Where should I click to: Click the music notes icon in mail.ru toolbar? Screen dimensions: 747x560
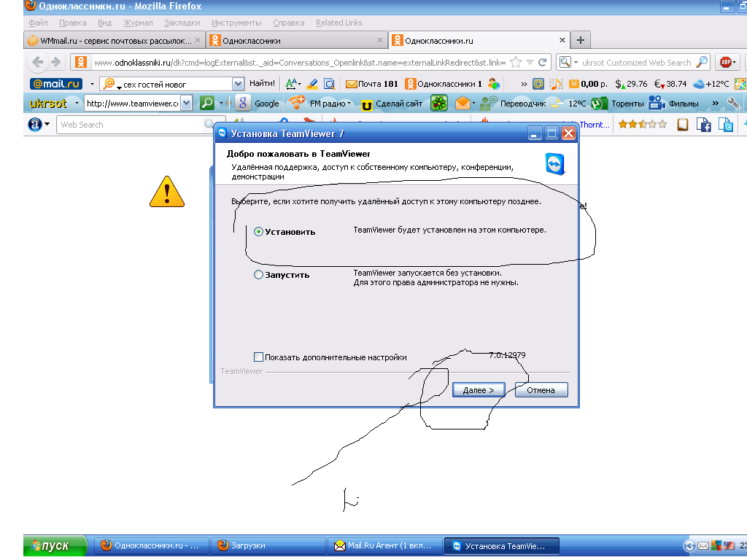tap(556, 85)
